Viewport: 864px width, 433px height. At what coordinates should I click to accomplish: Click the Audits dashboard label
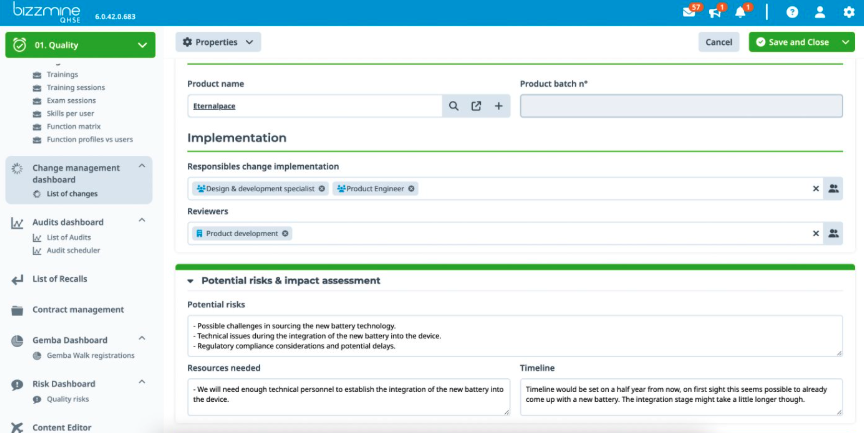(x=68, y=223)
